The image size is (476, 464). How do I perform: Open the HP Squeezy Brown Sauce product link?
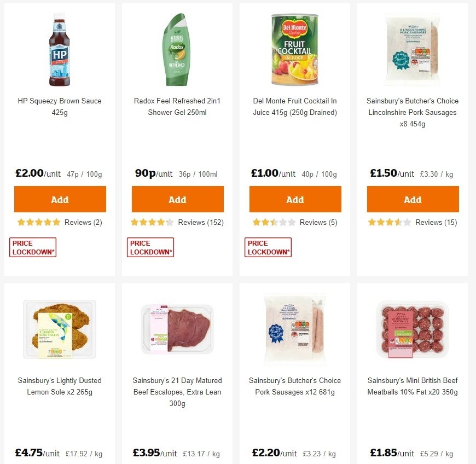(60, 107)
